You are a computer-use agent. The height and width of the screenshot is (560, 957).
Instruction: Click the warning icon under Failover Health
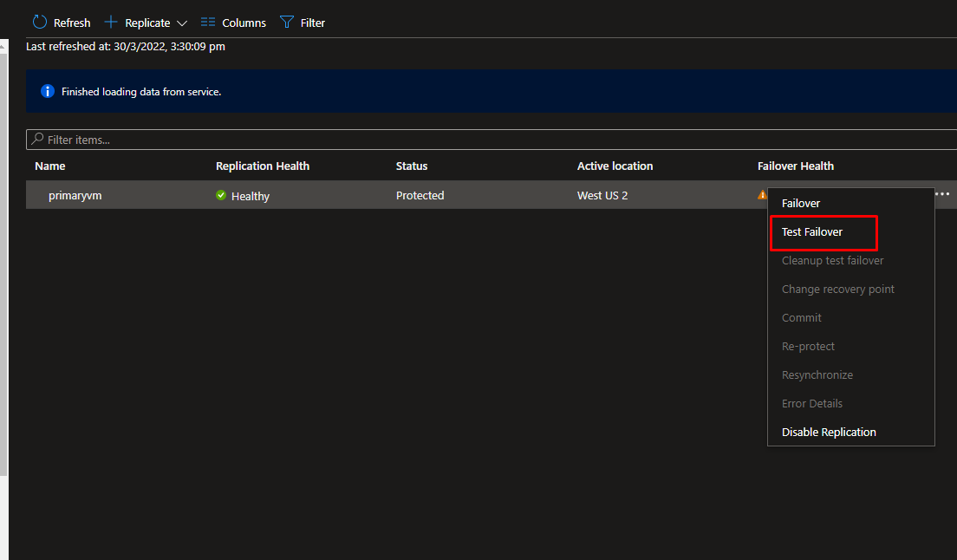click(763, 194)
